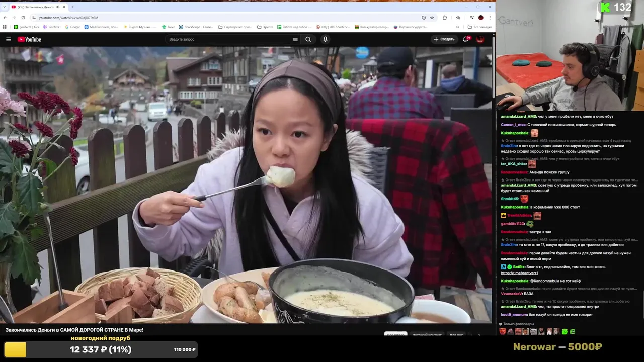Image resolution: width=644 pixels, height=362 pixels.
Task: Click chat username 'Shmidt45'
Action: coord(509,199)
